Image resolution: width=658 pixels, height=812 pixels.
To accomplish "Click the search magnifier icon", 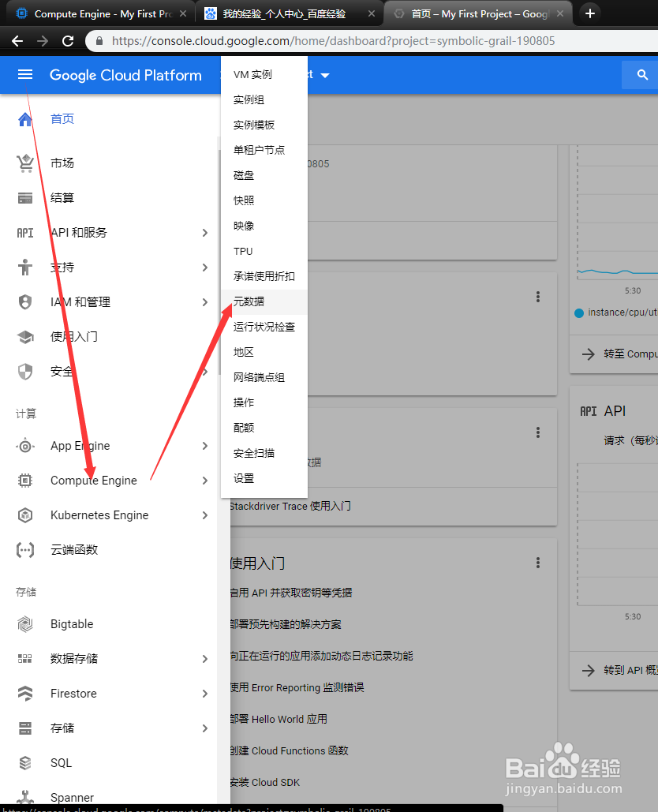I will pyautogui.click(x=642, y=75).
